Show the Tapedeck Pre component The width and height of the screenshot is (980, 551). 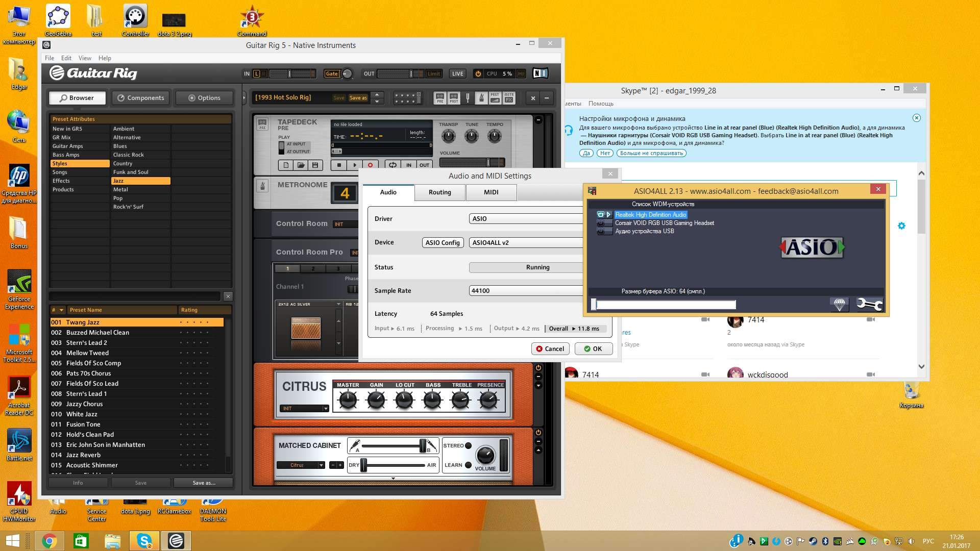(x=440, y=98)
